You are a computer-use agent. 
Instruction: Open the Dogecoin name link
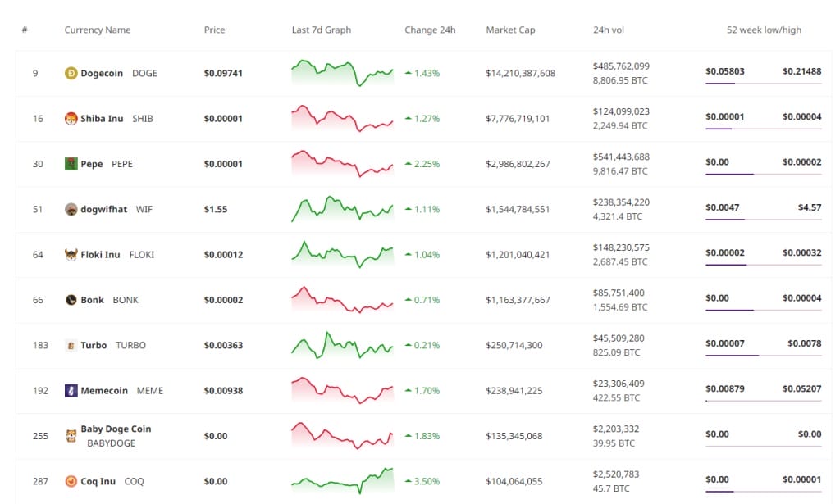[x=102, y=73]
